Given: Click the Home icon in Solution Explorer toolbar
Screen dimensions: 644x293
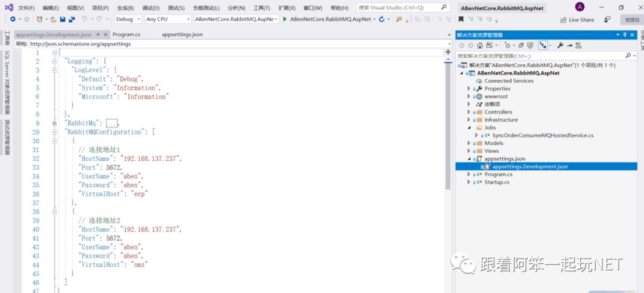Looking at the screenshot, I should 479,45.
